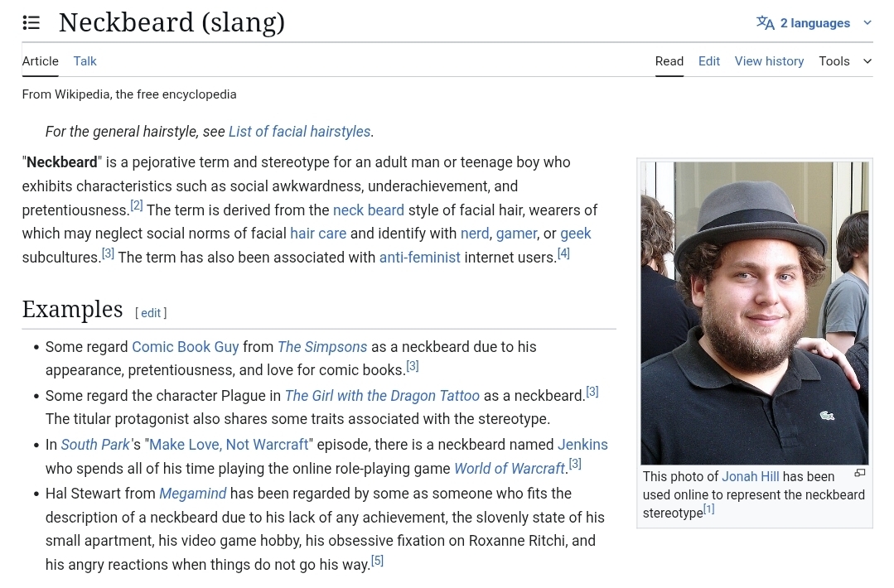This screenshot has width=894, height=588.
Task: Click the Neckbeard (slang) page title
Action: point(172,23)
